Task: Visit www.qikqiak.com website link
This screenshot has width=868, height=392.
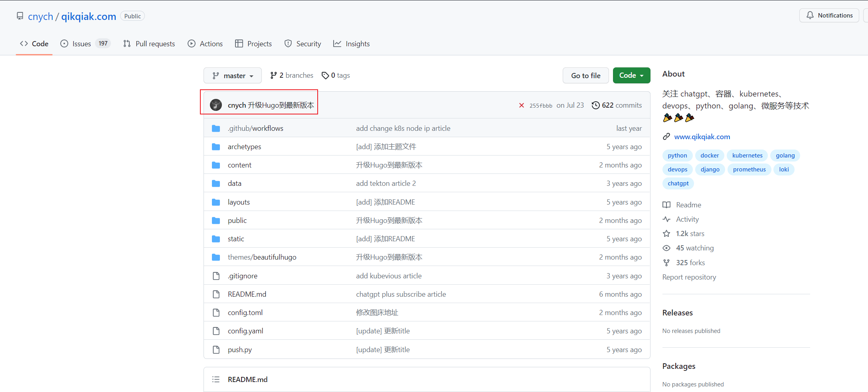Action: [702, 137]
